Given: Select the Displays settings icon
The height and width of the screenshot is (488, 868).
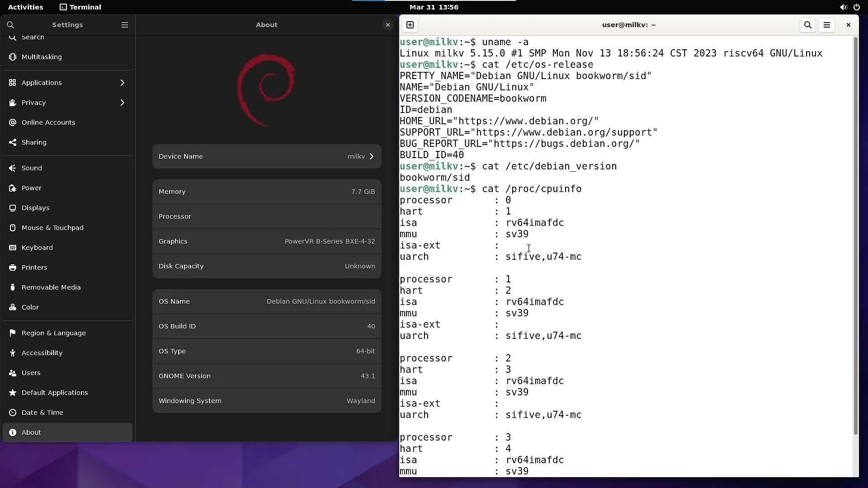Looking at the screenshot, I should (x=12, y=208).
